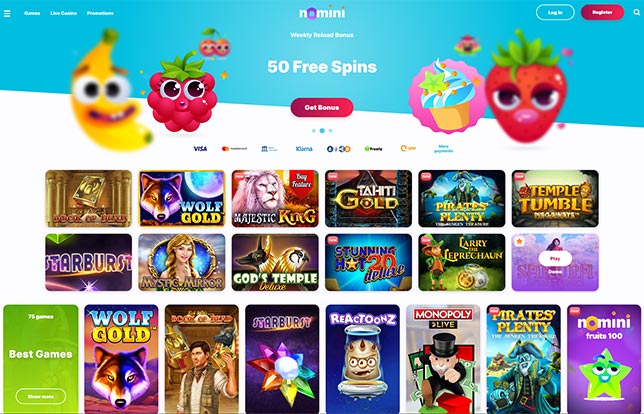Select the Mastercard payment icon
644x414 pixels.
pyautogui.click(x=234, y=149)
